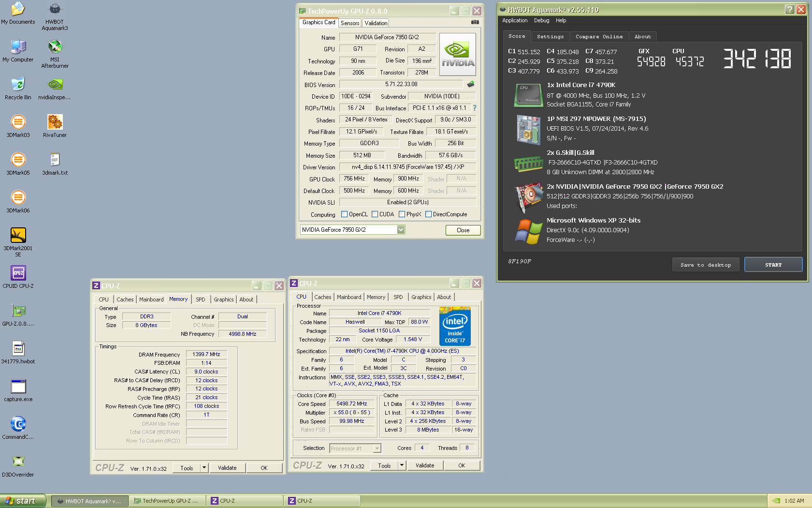Expand Processor #1 selection dropdown
812x508 pixels.
click(x=377, y=448)
